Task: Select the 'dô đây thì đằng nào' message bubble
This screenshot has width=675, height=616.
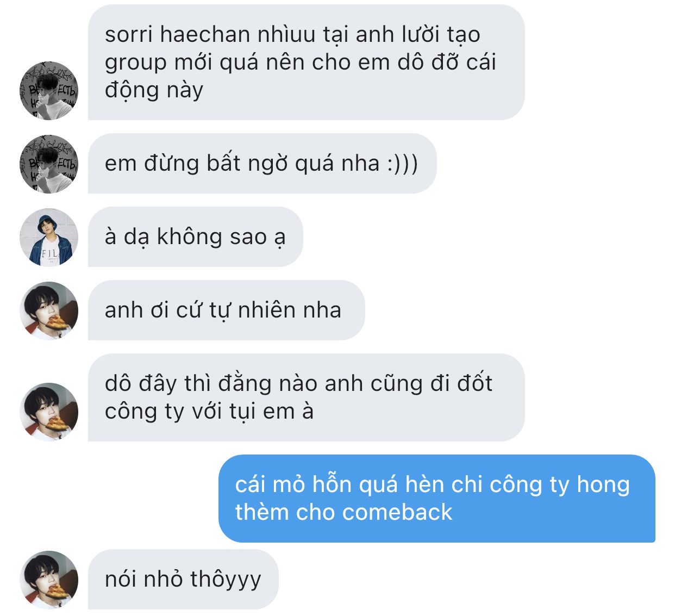Action: pyautogui.click(x=306, y=397)
